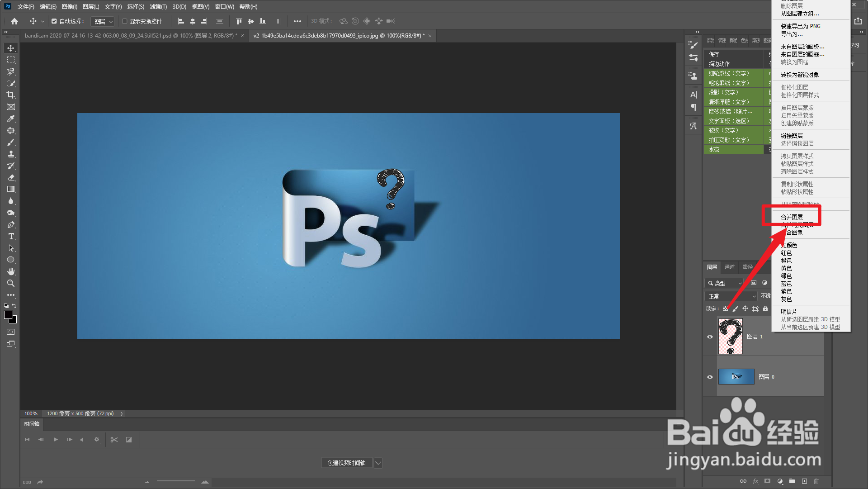Select the Horizontal Type tool
This screenshot has width=868, height=489.
(x=11, y=236)
